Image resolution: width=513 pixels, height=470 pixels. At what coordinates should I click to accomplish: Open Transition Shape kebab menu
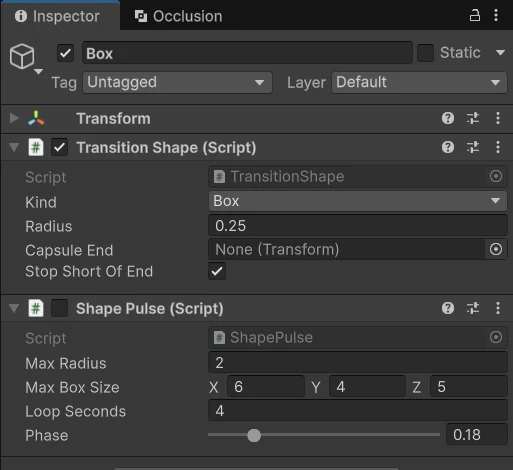tap(498, 147)
